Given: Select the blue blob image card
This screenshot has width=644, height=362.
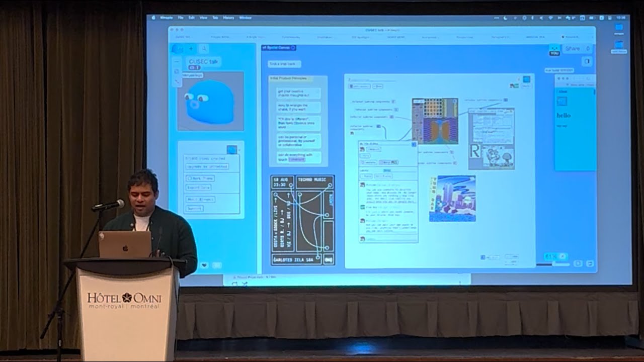Looking at the screenshot, I should [210, 101].
